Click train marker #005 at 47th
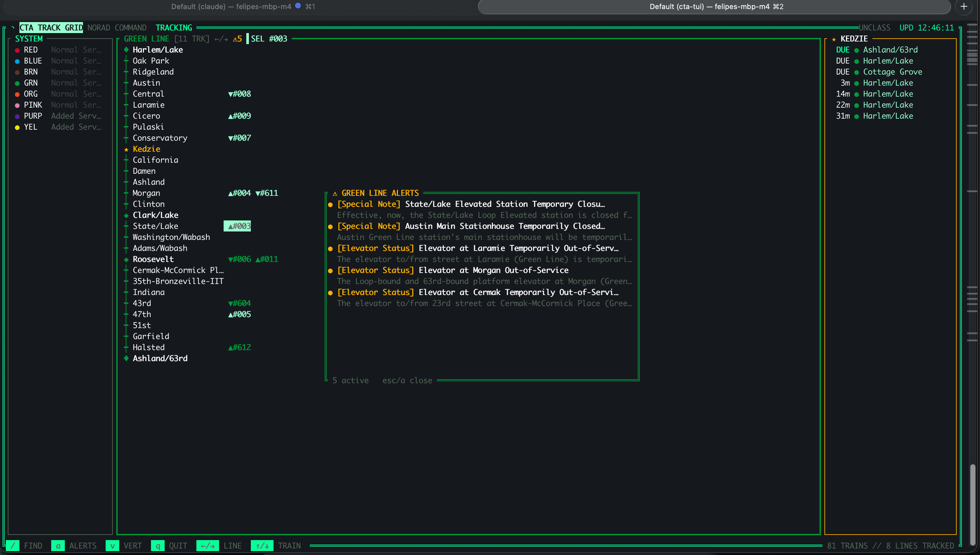 pyautogui.click(x=240, y=314)
